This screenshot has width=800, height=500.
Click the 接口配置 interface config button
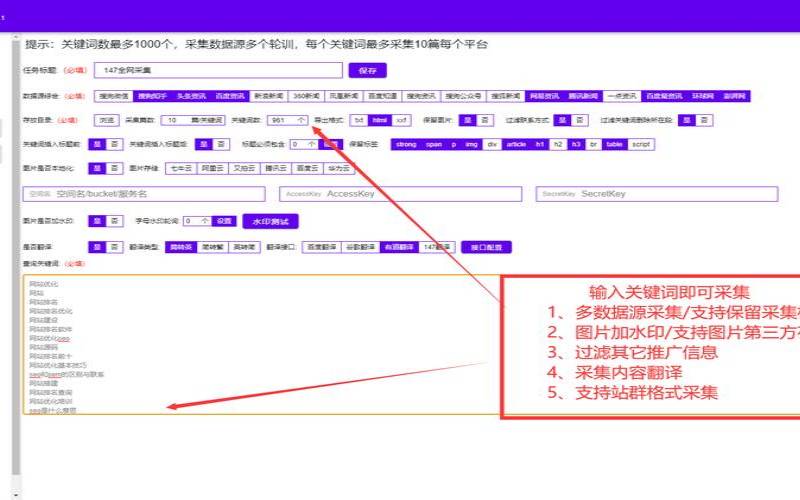coord(486,247)
